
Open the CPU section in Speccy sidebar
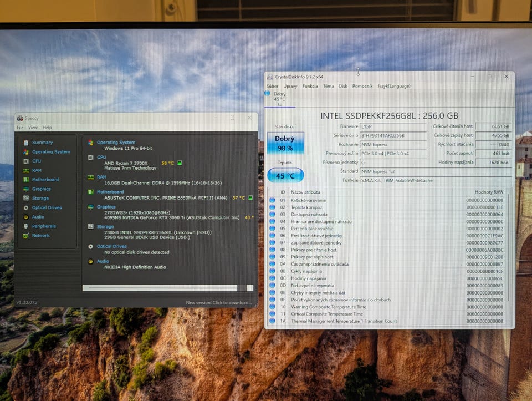[37, 161]
